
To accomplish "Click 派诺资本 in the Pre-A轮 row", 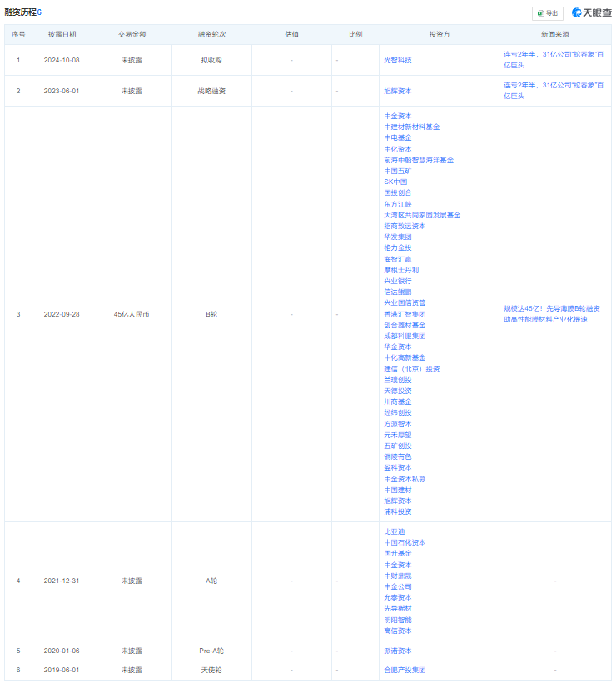I will (x=397, y=651).
